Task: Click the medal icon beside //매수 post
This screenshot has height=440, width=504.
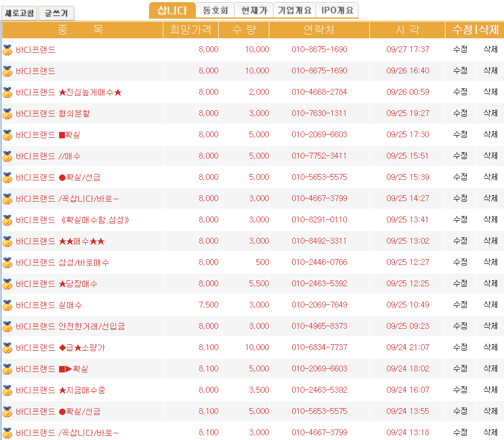Action: [x=7, y=156]
